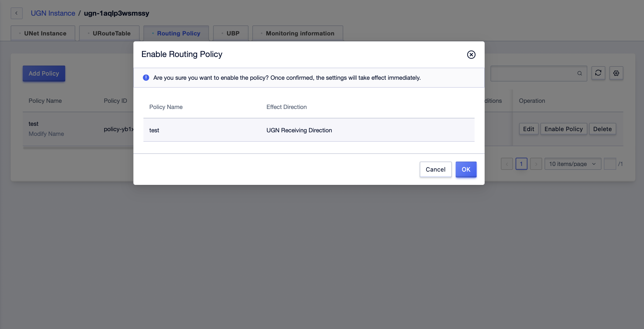
Task: Click the ugn-1aqlp3wsmssy instance name
Action: tap(117, 13)
